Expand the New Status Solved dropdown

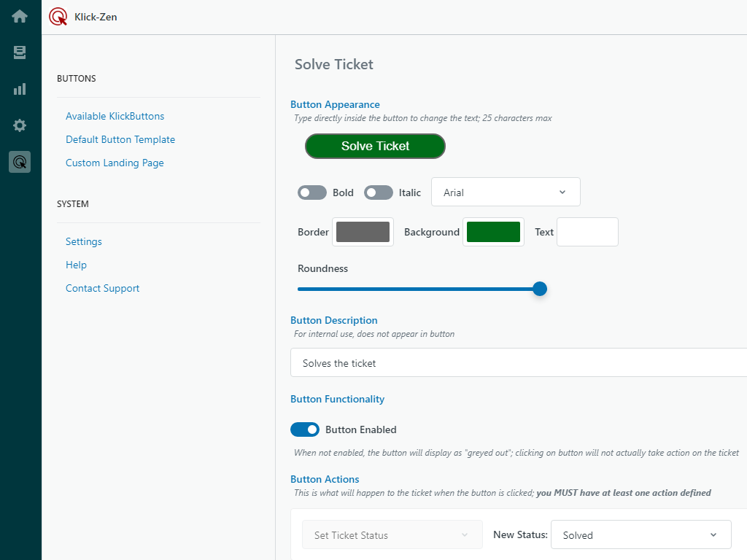[x=640, y=534]
